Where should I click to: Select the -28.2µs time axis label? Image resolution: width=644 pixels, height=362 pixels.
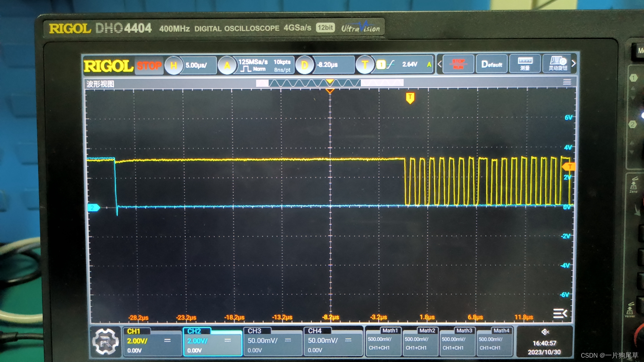138,317
